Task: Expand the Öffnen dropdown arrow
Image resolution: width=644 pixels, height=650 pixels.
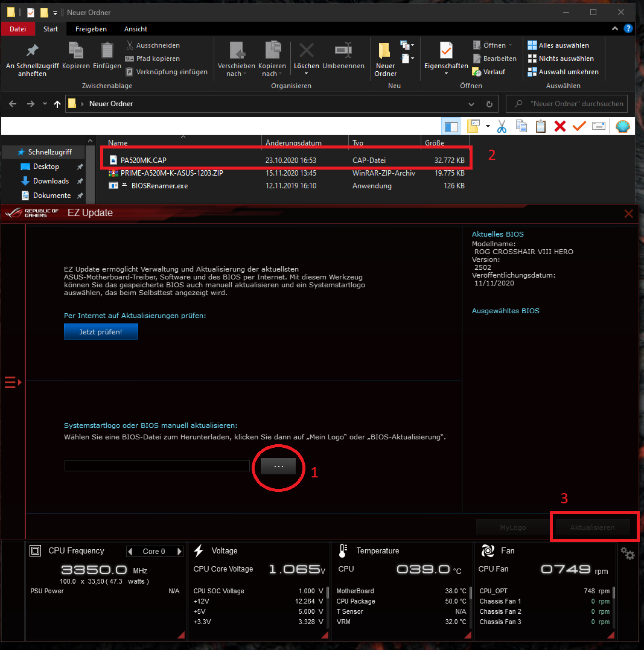Action: click(x=511, y=45)
